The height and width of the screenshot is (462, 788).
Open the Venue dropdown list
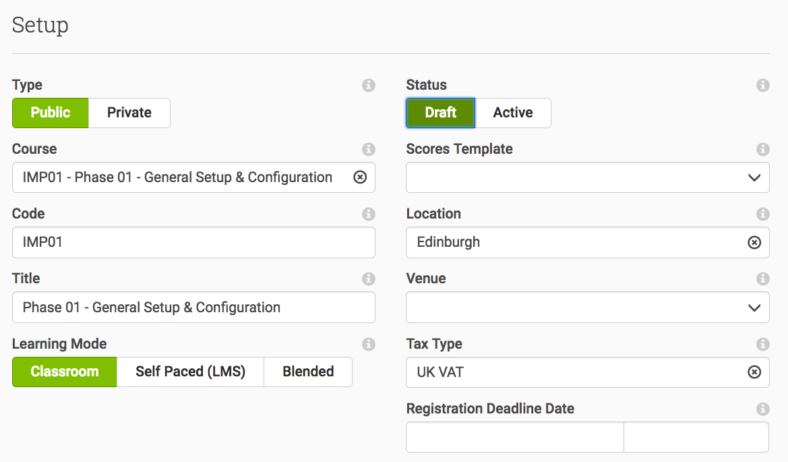click(x=587, y=307)
